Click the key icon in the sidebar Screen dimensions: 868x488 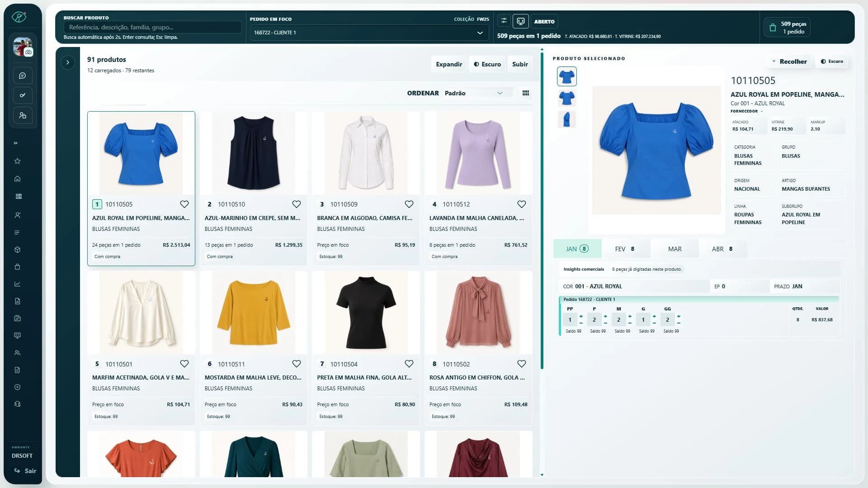[23, 95]
